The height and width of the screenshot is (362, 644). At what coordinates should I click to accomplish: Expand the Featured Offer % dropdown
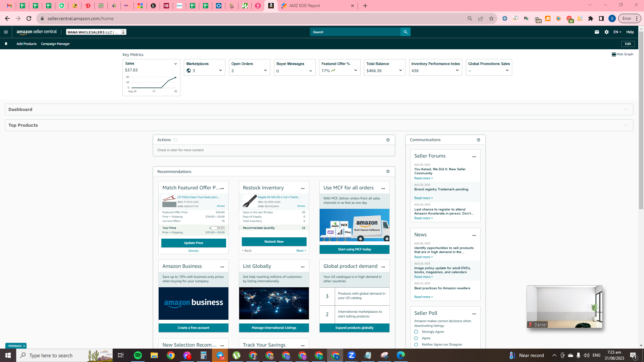pos(356,70)
